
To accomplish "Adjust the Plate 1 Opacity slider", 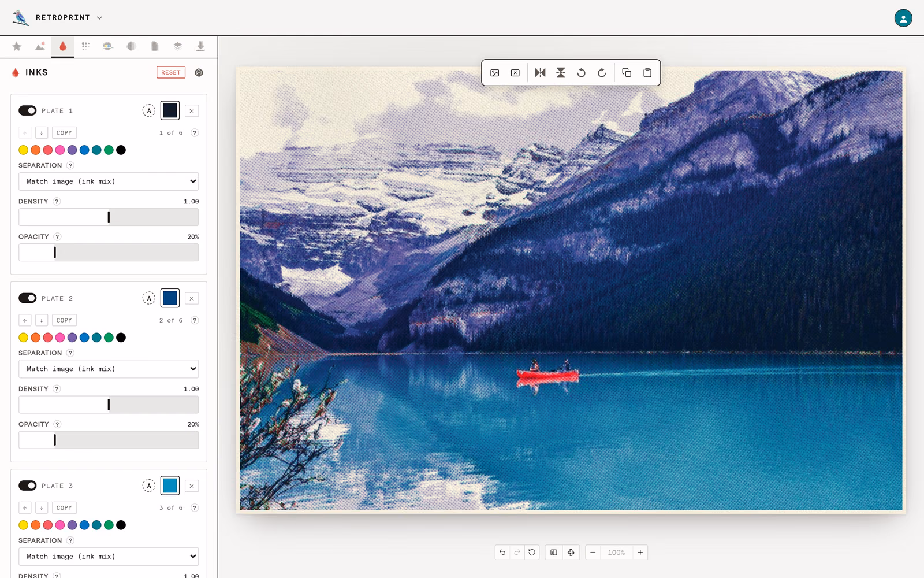I will (x=109, y=253).
